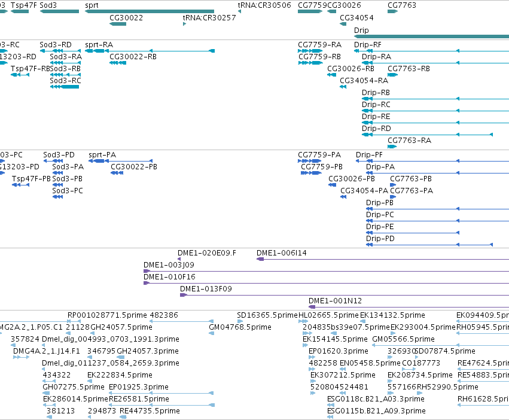This screenshot has height=420, width=509.
Task: Open the Drip-RD transcript label
Action: [x=377, y=129]
